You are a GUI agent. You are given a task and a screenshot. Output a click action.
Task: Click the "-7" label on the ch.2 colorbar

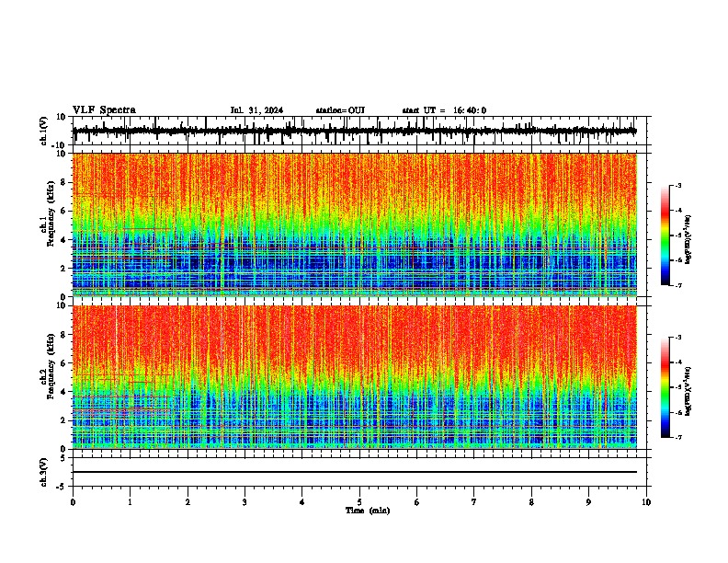coord(678,438)
